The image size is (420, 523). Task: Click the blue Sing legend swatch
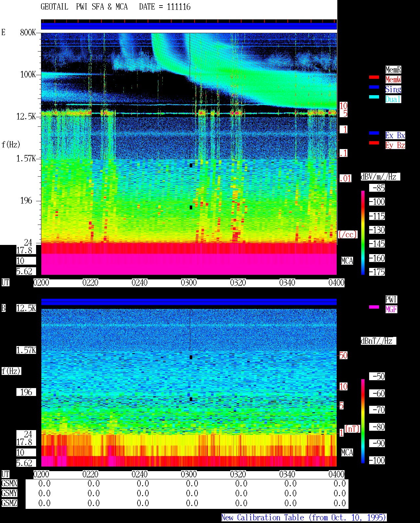(374, 87)
